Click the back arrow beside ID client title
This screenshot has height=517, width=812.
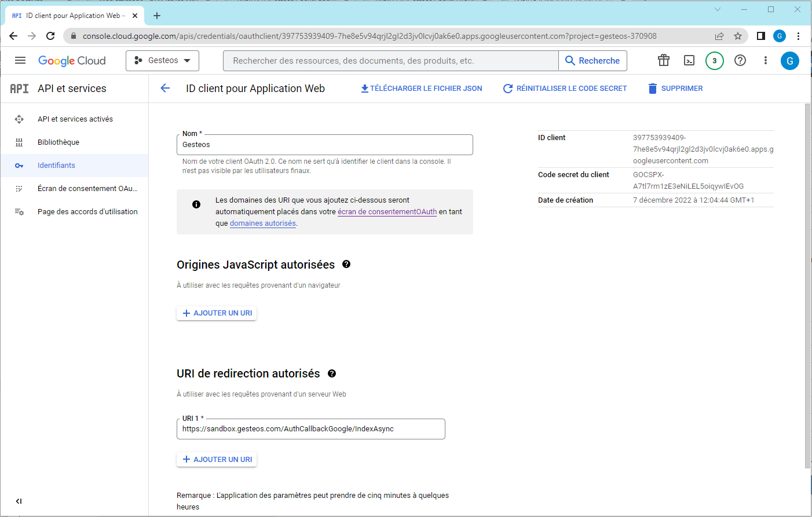click(x=165, y=89)
